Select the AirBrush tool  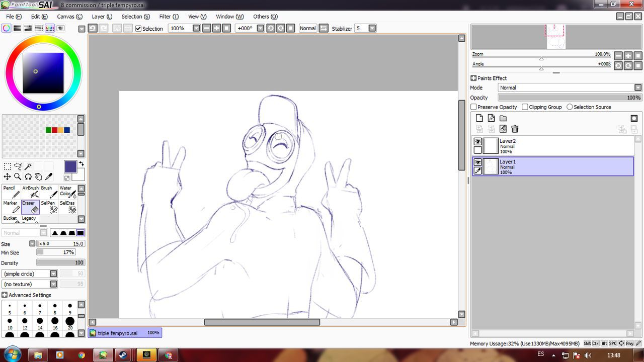30,192
